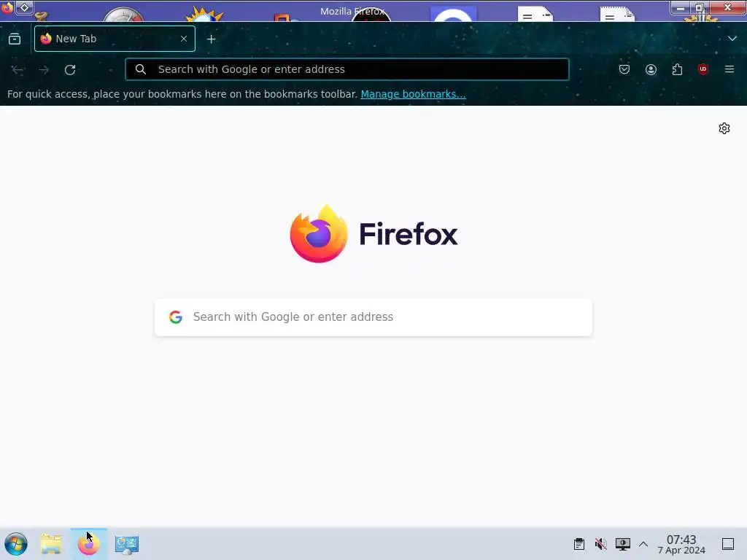Open the file manager from the taskbar
The height and width of the screenshot is (560, 747).
51,544
